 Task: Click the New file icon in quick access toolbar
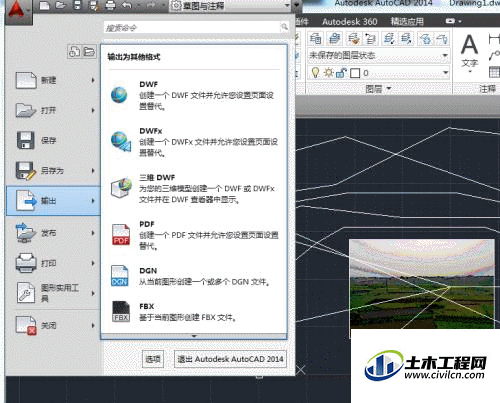coord(45,5)
